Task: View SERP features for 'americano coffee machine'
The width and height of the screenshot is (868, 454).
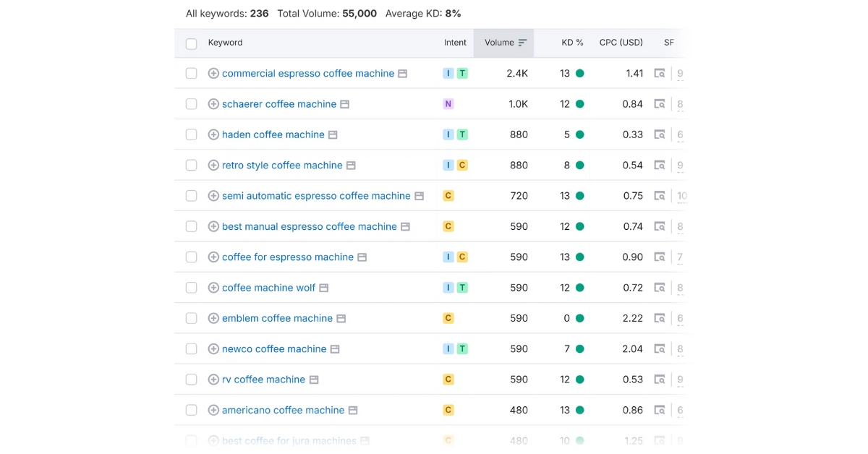Action: [x=660, y=410]
